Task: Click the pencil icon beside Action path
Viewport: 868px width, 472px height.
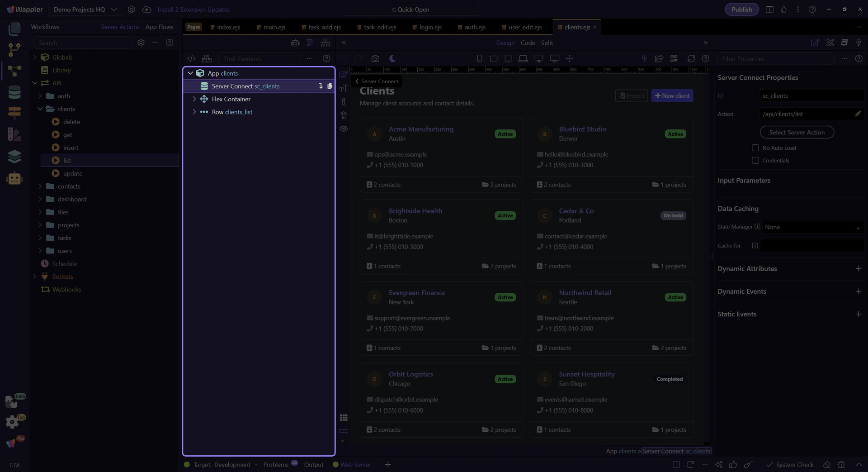Action: coord(858,114)
